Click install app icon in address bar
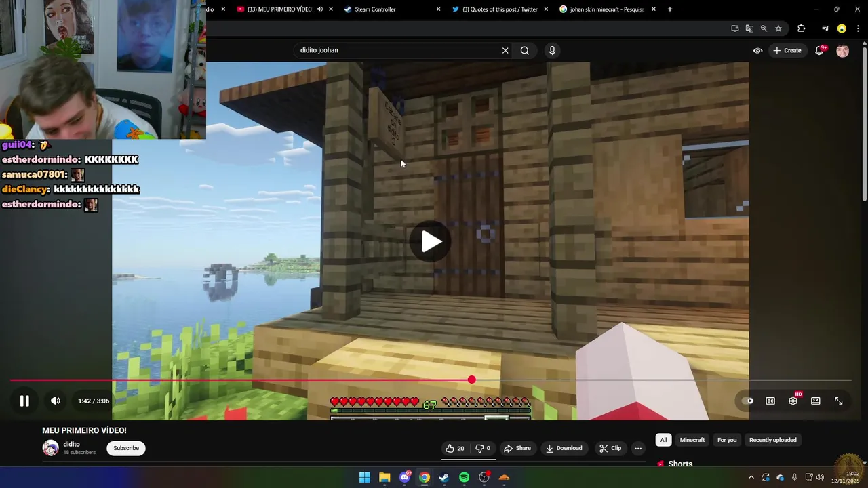This screenshot has width=868, height=488. pyautogui.click(x=734, y=28)
